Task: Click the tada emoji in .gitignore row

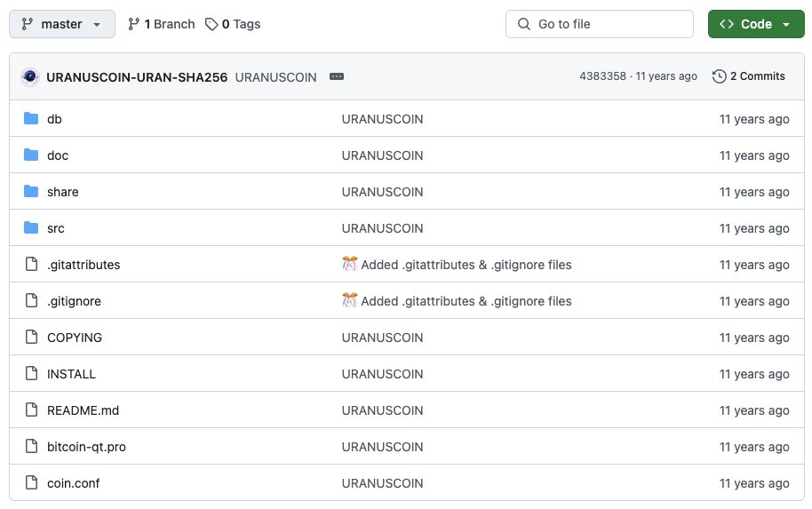Action: coord(349,300)
